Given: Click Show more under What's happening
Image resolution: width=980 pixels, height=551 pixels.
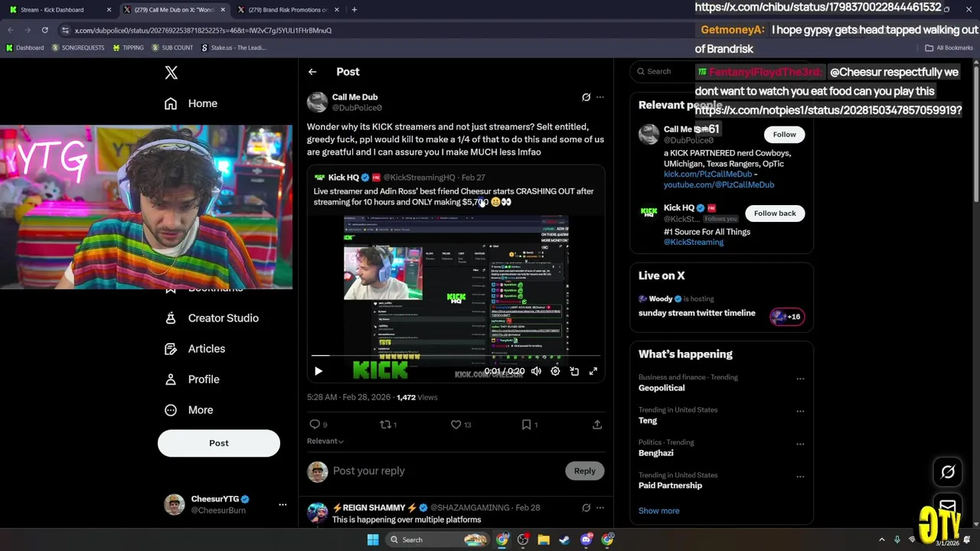Looking at the screenshot, I should (x=658, y=510).
